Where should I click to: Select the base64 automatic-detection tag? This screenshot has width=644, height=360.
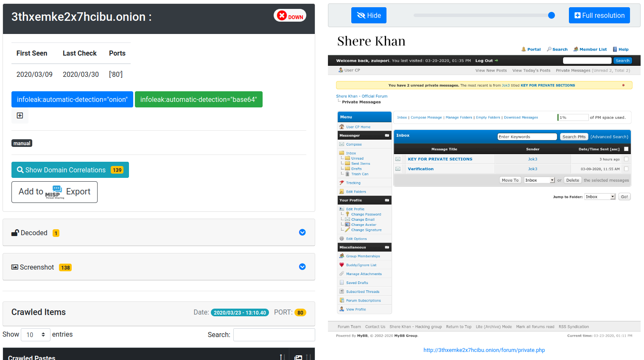click(199, 99)
